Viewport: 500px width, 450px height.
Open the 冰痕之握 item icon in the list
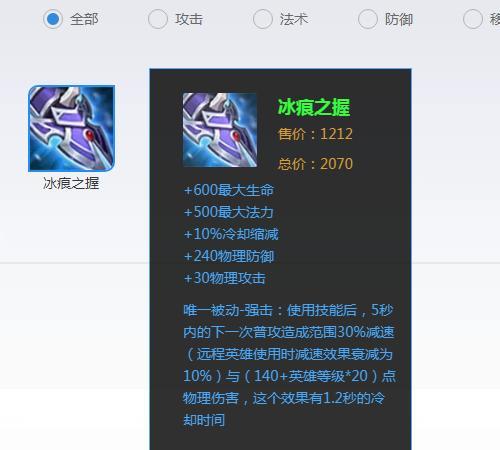point(72,128)
